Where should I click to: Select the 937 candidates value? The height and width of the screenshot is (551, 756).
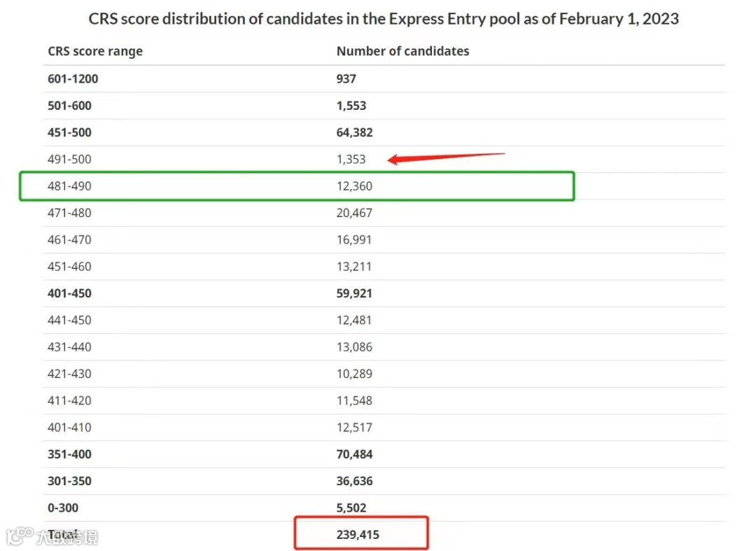(346, 79)
